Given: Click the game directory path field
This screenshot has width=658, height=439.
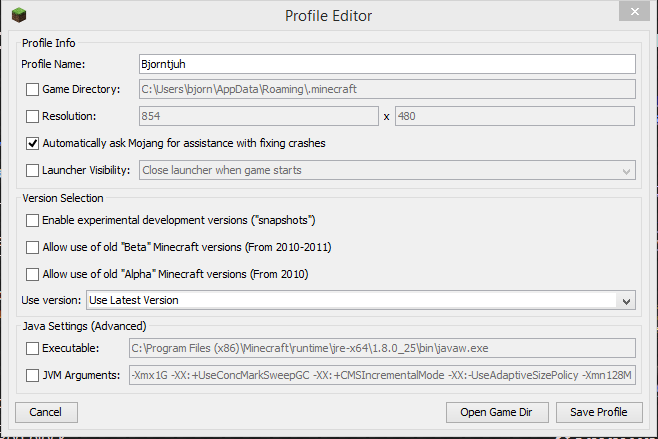Looking at the screenshot, I should pos(387,89).
